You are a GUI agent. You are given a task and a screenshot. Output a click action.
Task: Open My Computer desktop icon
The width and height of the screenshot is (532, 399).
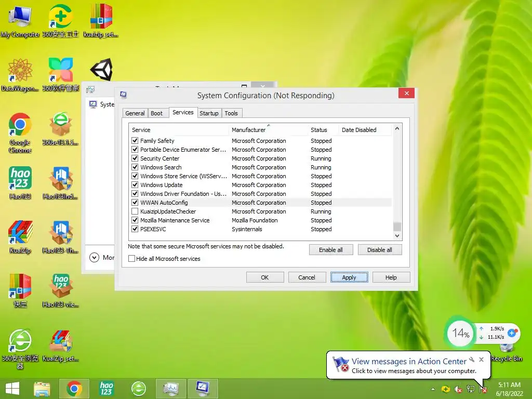20,21
